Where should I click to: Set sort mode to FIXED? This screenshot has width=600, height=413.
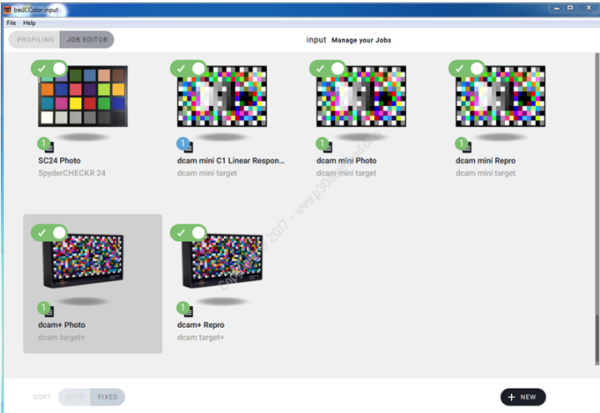(108, 397)
